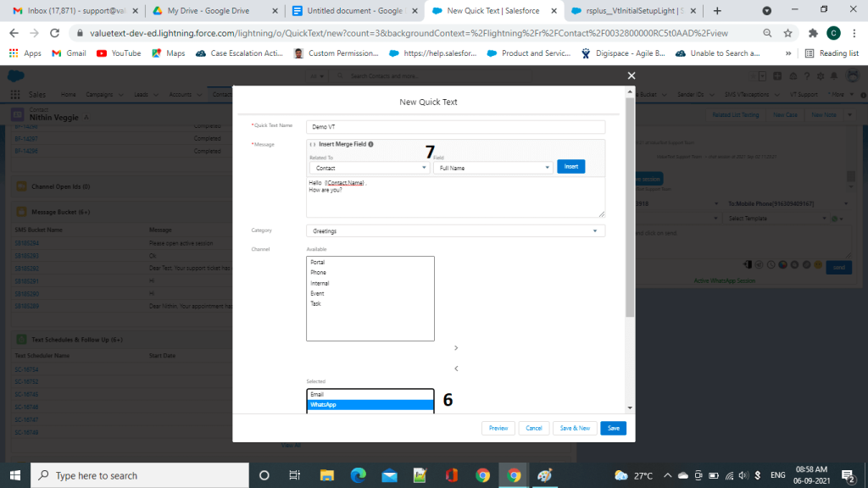Image resolution: width=868 pixels, height=488 pixels.
Task: Close the New Quick Text modal
Action: pyautogui.click(x=631, y=75)
